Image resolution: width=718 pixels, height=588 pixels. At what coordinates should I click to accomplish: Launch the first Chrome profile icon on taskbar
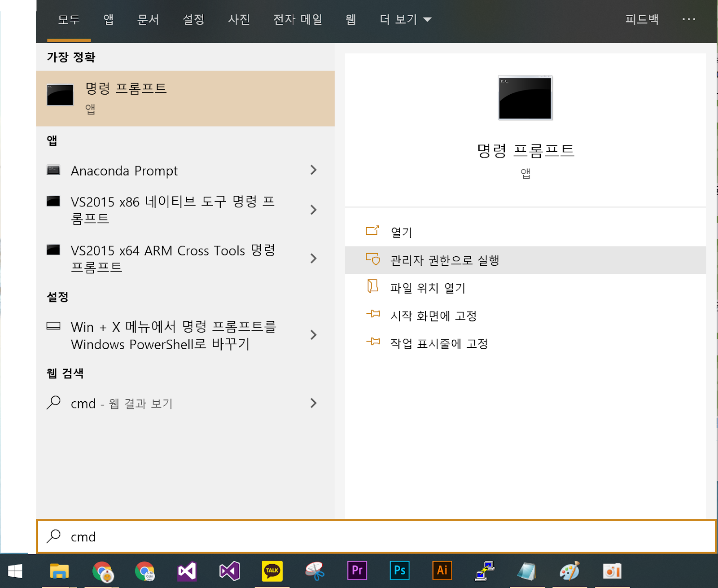[x=103, y=571]
